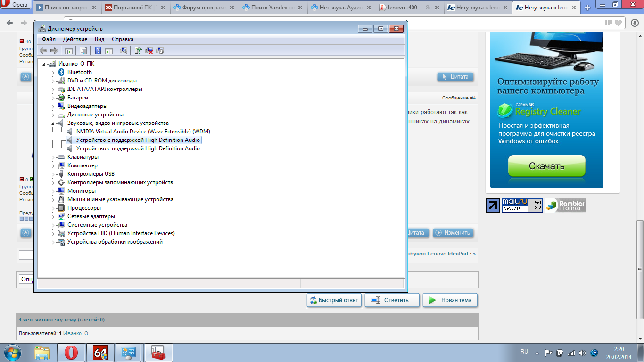Open Opera from the Windows taskbar
This screenshot has width=644, height=362.
pos(71,353)
